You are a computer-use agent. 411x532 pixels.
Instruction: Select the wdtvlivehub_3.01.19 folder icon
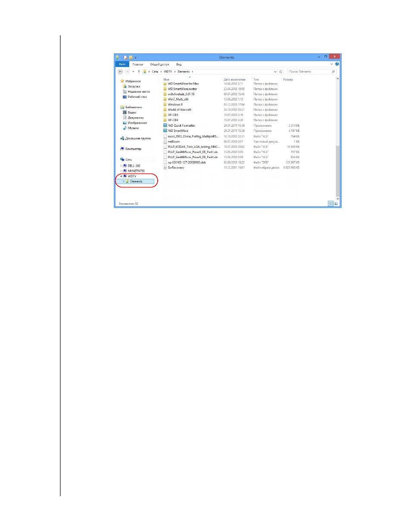pyautogui.click(x=165, y=94)
